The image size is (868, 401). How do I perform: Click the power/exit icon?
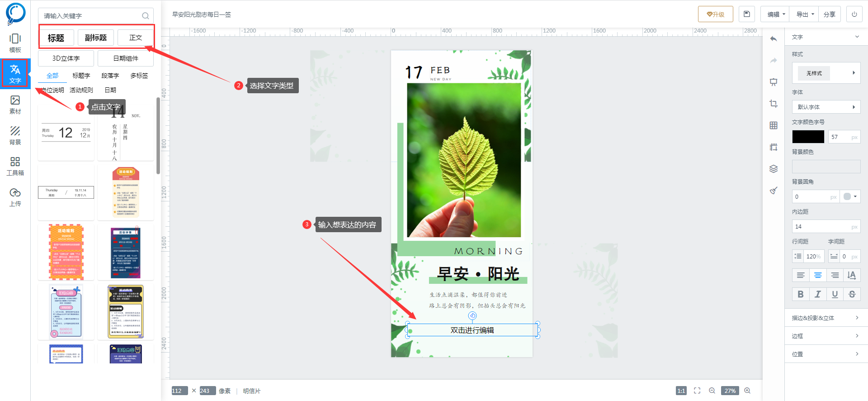854,14
